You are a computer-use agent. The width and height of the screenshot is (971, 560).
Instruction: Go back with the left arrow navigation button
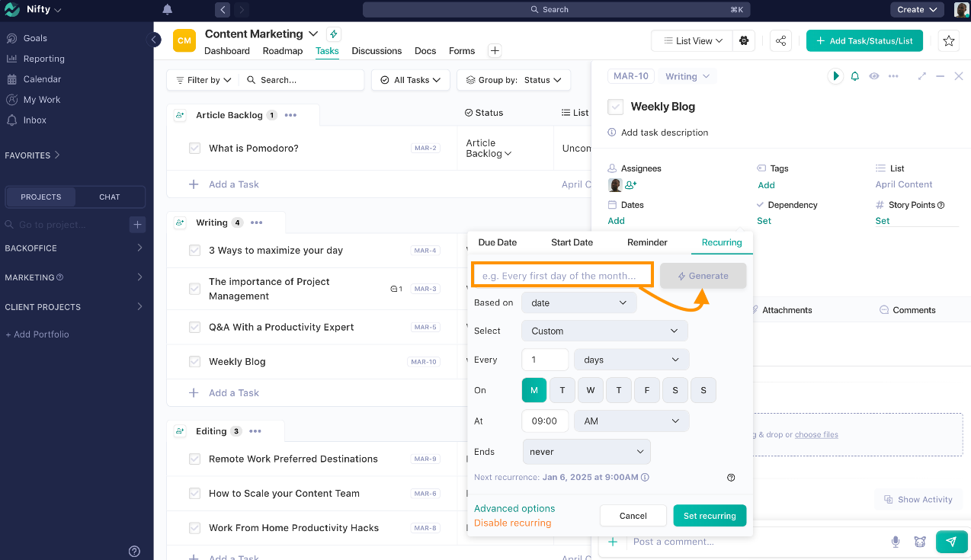223,10
